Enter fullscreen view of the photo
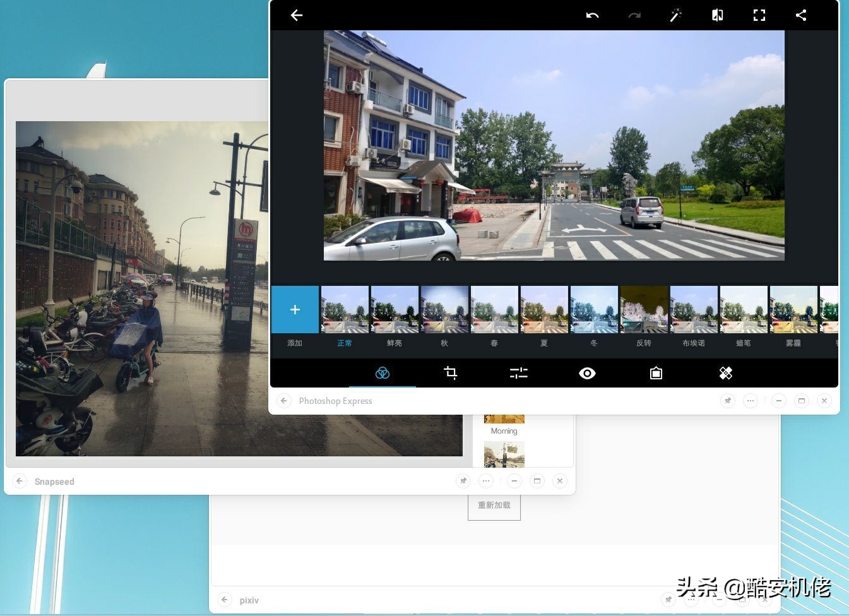Viewport: 849px width, 616px height. pos(759,15)
